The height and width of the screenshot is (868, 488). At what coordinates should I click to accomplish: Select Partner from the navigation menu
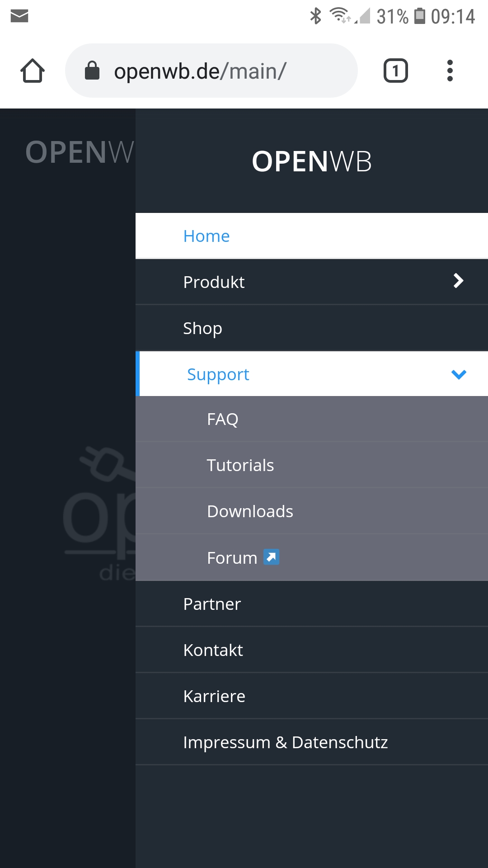coord(212,604)
